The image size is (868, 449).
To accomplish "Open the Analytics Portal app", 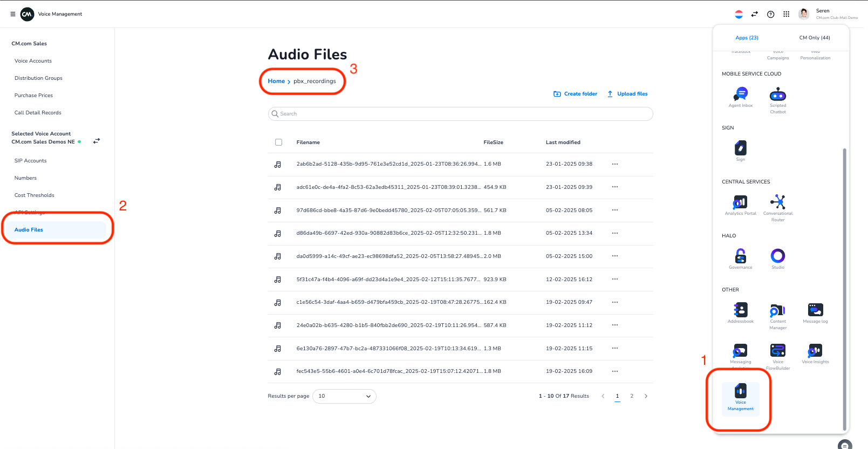I will pos(740,203).
